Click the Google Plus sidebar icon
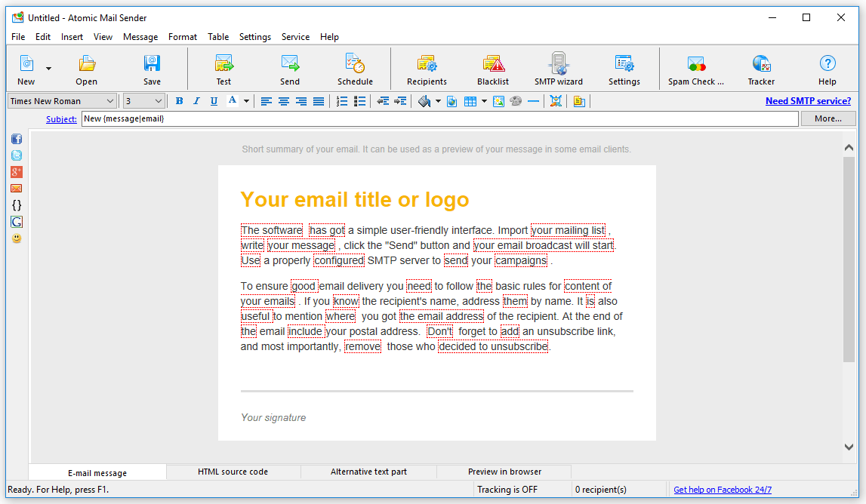Image resolution: width=866 pixels, height=504 pixels. pyautogui.click(x=17, y=172)
